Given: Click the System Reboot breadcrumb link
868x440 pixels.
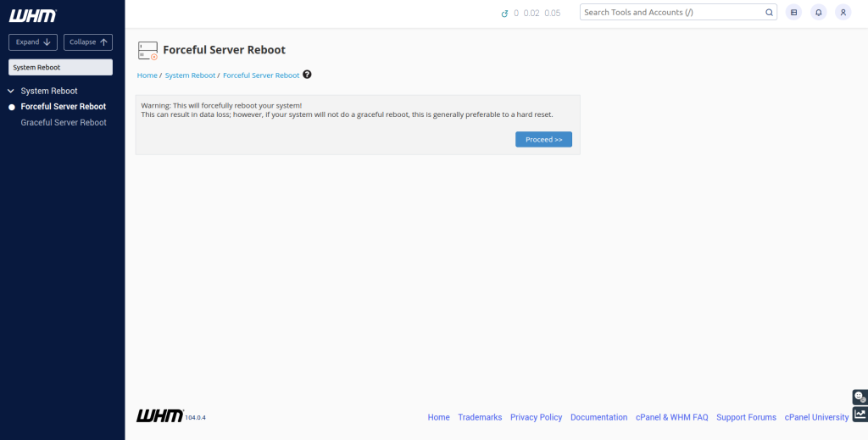Looking at the screenshot, I should [x=190, y=75].
